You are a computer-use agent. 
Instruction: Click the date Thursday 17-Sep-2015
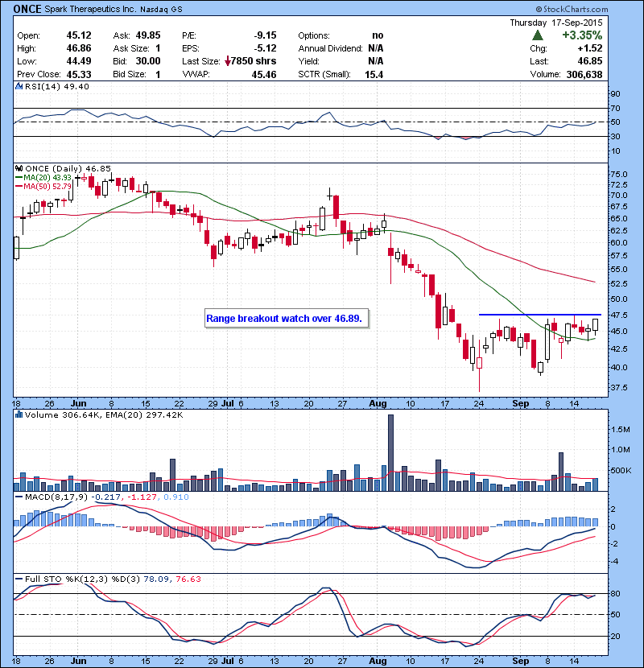(556, 23)
